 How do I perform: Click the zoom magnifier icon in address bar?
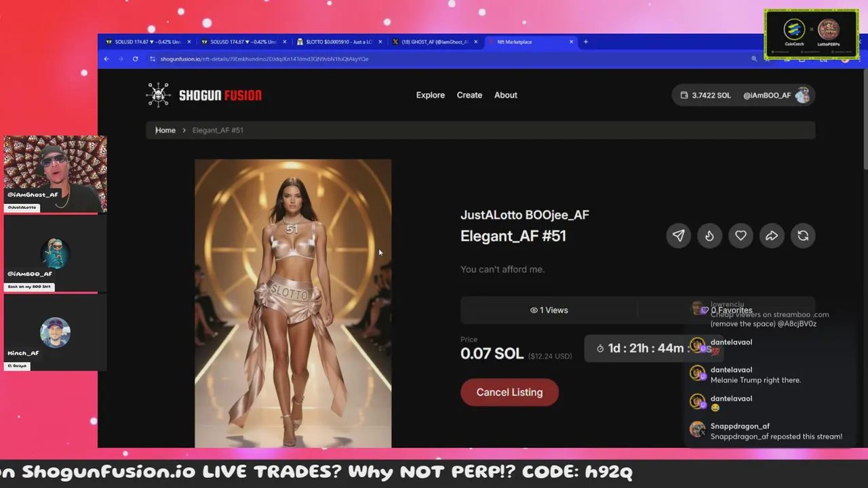click(754, 59)
